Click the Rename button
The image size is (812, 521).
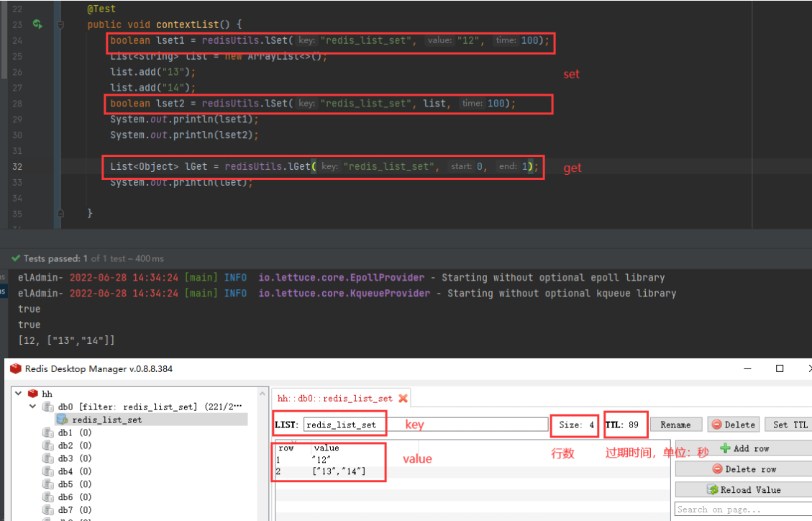[x=676, y=425]
